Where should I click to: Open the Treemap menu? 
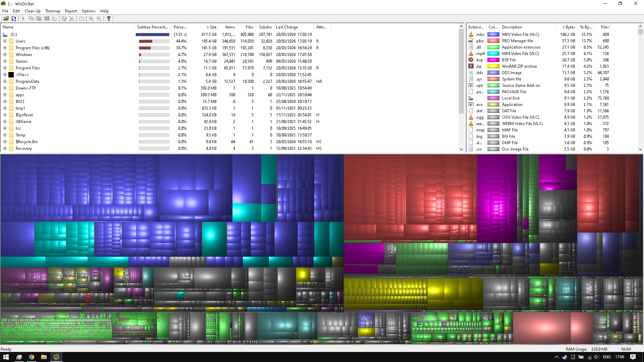pos(53,11)
